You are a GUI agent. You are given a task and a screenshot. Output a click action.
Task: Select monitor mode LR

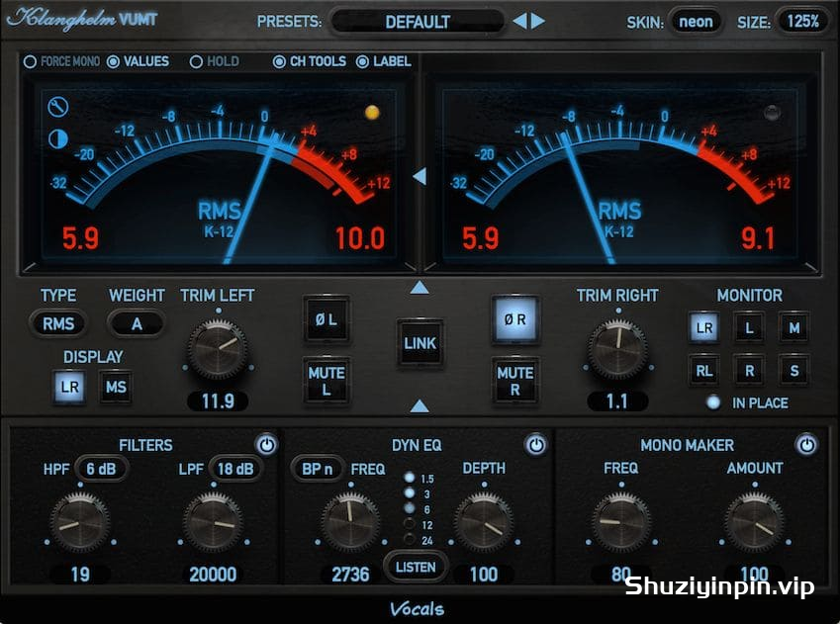[703, 327]
